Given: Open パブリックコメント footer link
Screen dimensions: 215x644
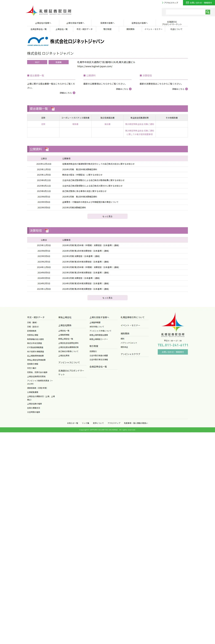Looking at the screenshot, I should click(x=129, y=343).
